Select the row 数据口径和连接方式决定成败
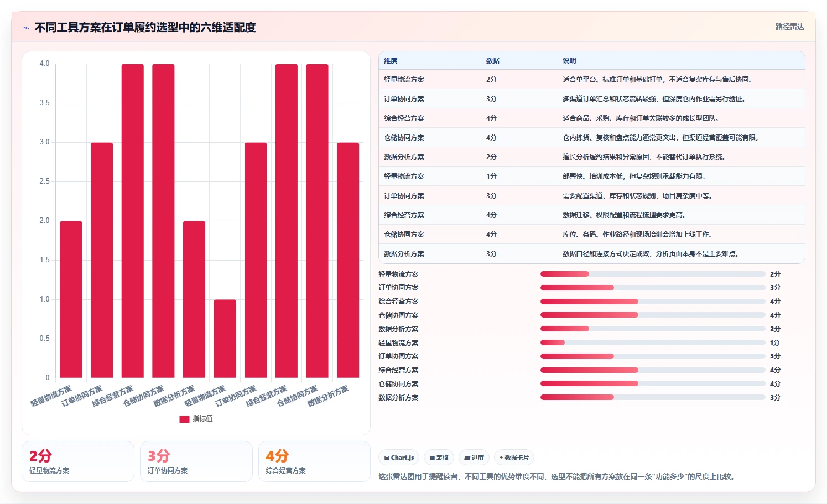Viewport: 827px width, 504px height. click(591, 254)
